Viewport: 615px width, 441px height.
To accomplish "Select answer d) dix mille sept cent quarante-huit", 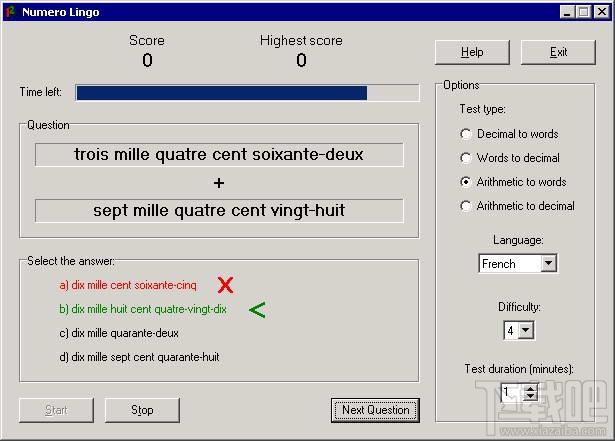I will click(x=139, y=357).
